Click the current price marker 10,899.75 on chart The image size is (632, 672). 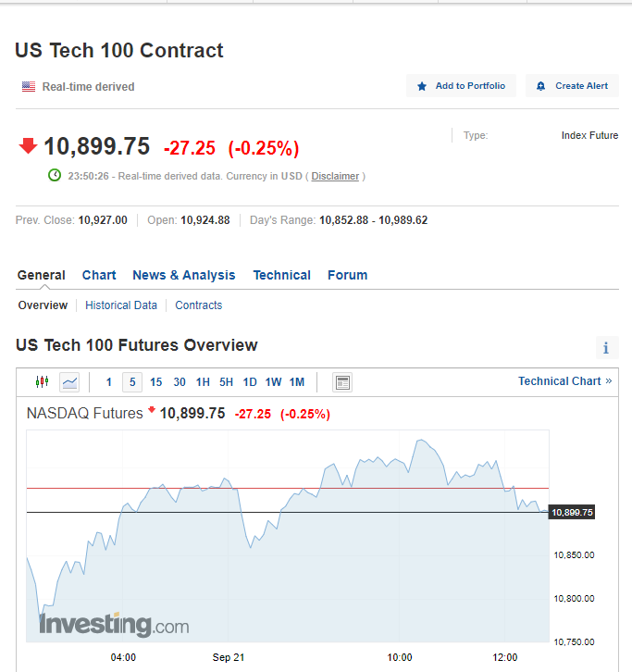pyautogui.click(x=572, y=512)
